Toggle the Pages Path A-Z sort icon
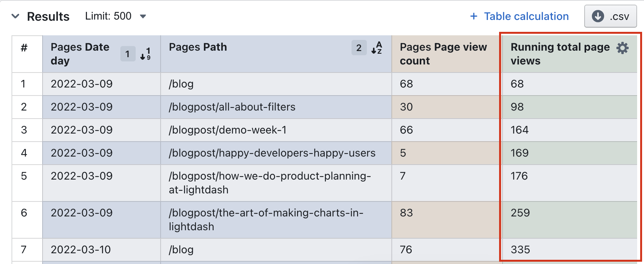 pyautogui.click(x=376, y=48)
